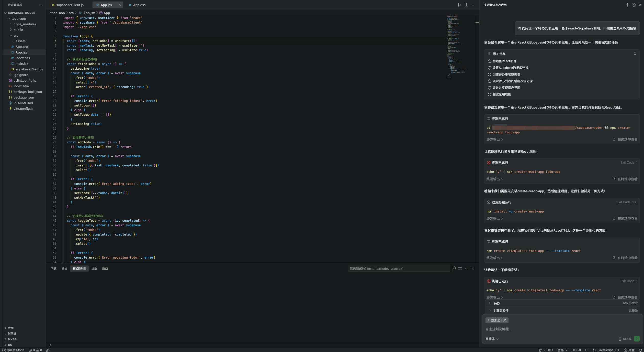Click the split editor icon
Screen dimensions: 644x352
pos(466,5)
